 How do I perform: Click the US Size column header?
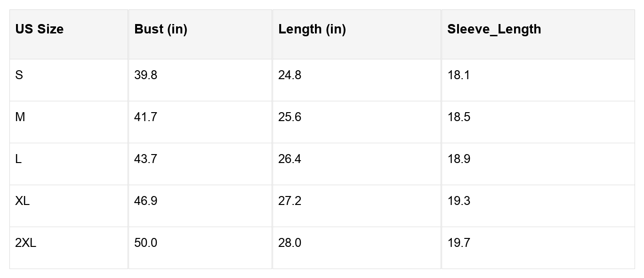pos(39,29)
